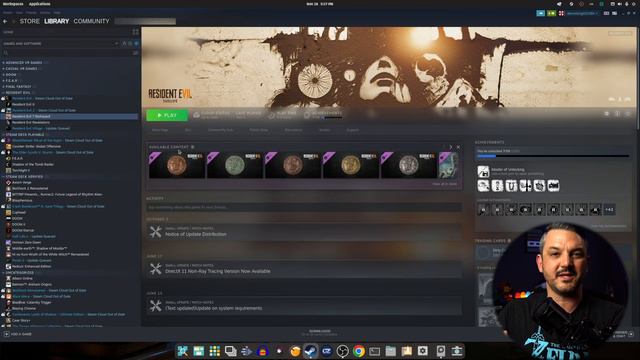Open OBS Studio from the dock
The image size is (640, 360).
343,351
